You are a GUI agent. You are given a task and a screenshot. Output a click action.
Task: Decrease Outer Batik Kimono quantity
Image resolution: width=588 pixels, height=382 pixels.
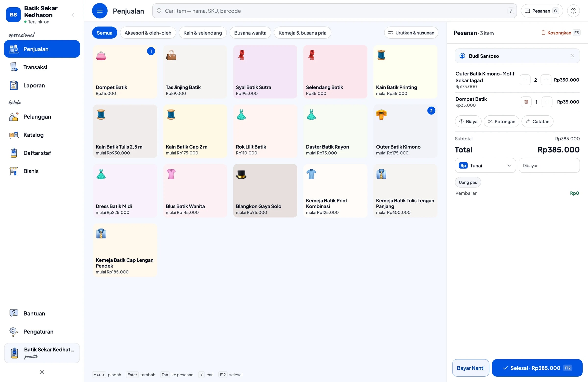click(525, 80)
